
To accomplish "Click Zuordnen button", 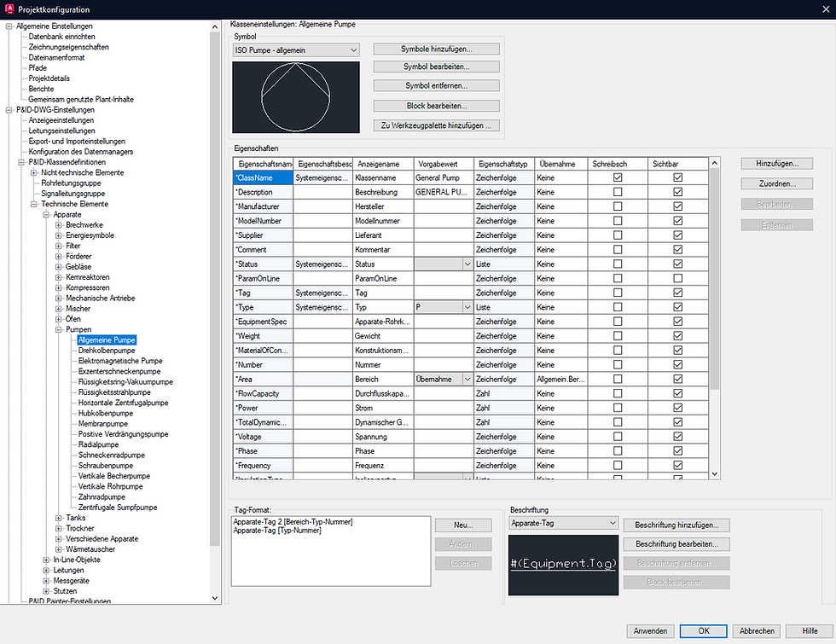I will coord(777,183).
